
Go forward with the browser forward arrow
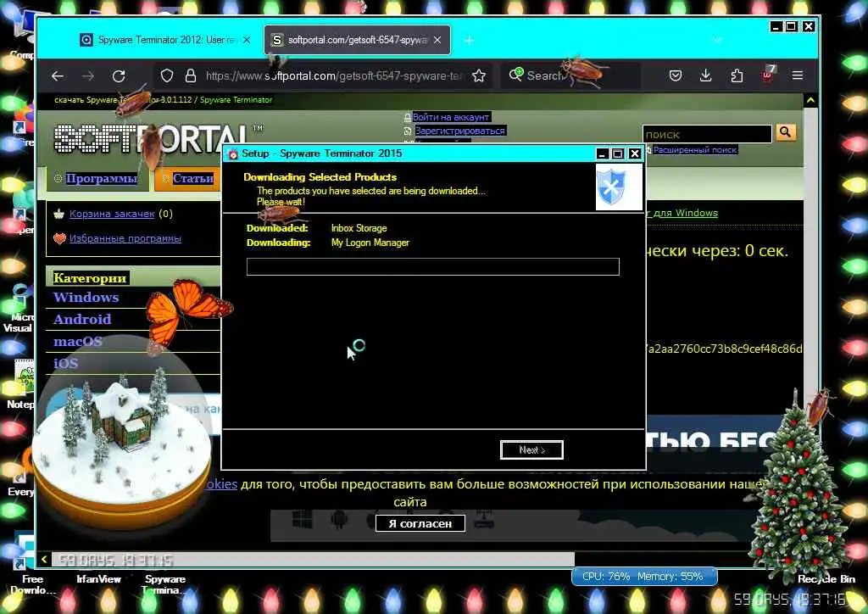88,75
